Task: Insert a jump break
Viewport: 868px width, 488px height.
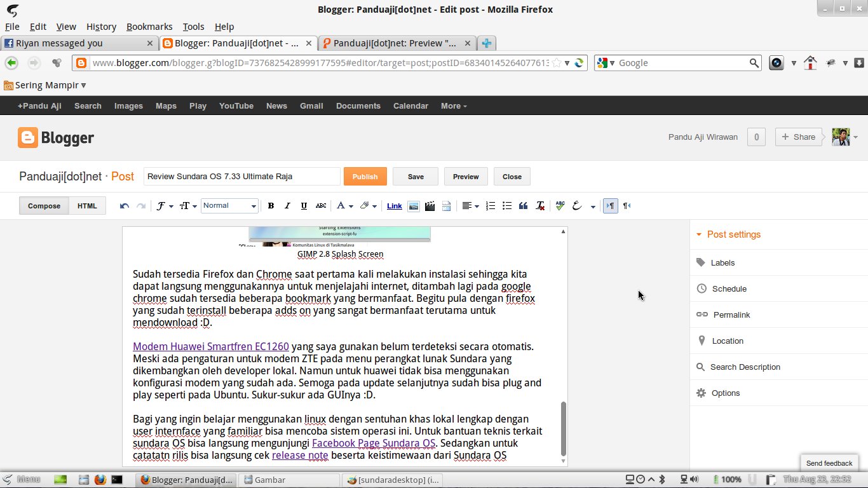Action: (446, 206)
